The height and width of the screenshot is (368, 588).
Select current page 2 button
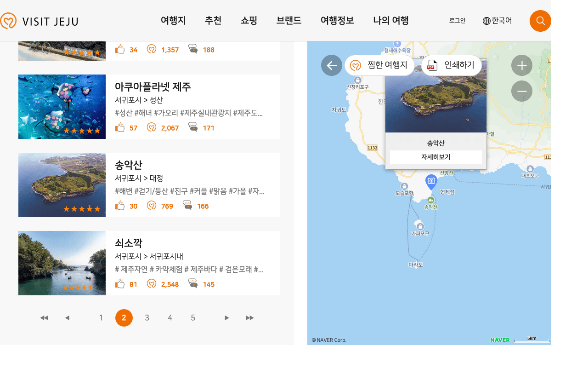(x=124, y=318)
